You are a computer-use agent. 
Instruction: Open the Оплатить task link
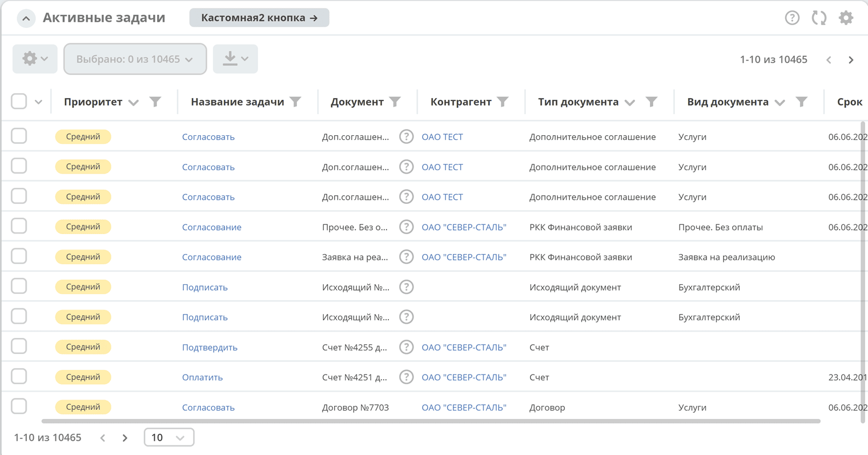pyautogui.click(x=202, y=377)
